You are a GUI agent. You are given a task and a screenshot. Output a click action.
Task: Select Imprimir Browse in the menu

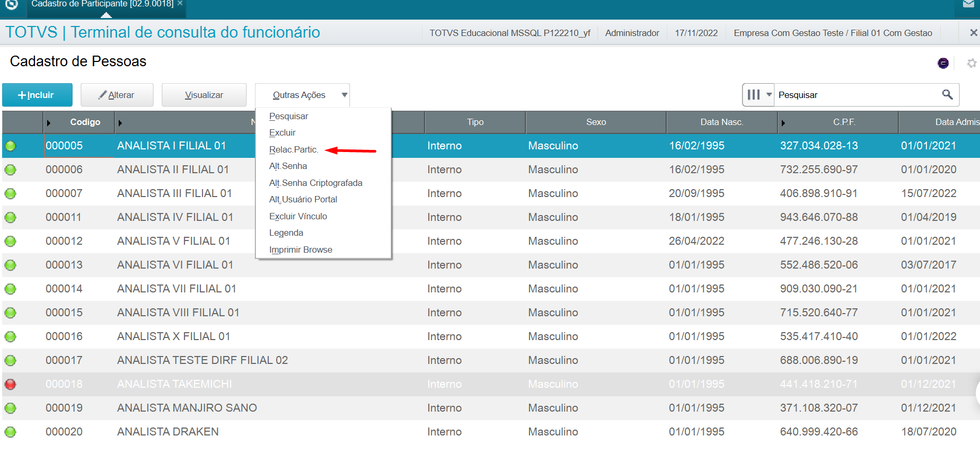pyautogui.click(x=301, y=250)
